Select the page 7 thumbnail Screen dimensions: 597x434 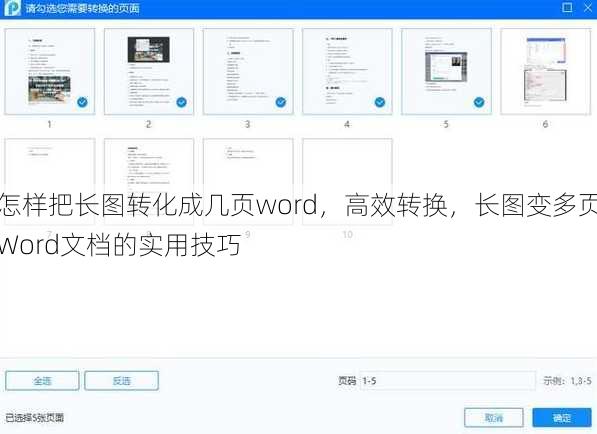coord(50,181)
